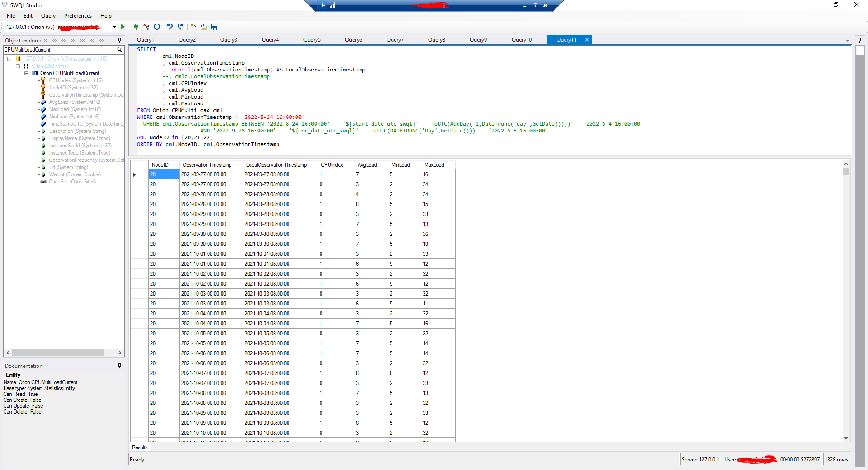The width and height of the screenshot is (868, 470).
Task: Open a new query tab via toolbar icon
Action: click(193, 27)
